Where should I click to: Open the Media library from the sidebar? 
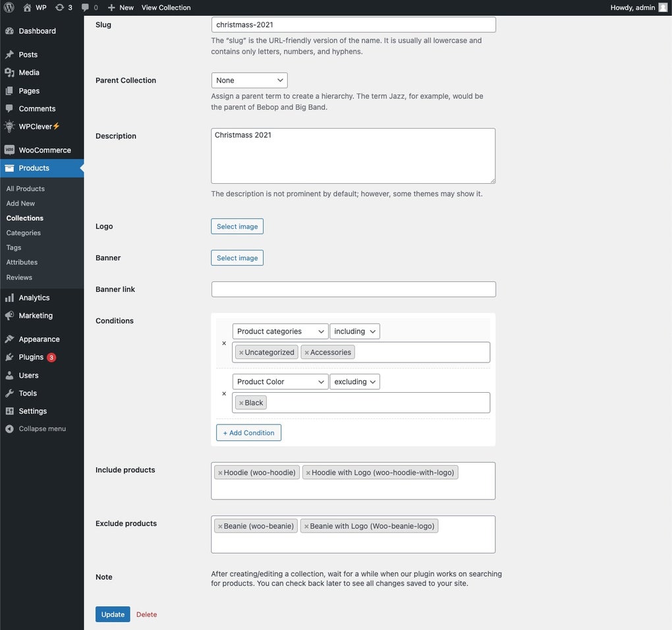click(x=28, y=71)
